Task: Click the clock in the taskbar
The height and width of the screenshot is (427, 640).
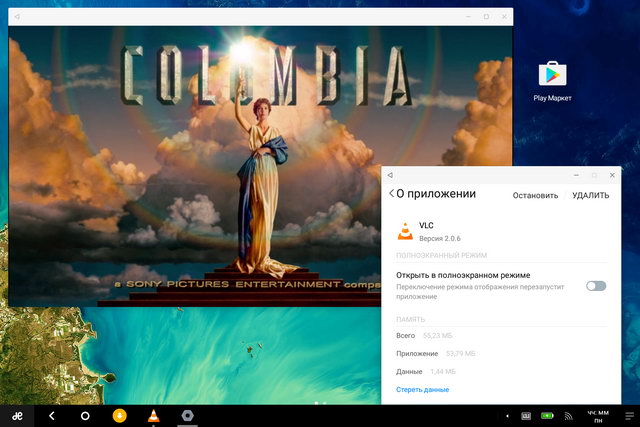Action: point(598,416)
